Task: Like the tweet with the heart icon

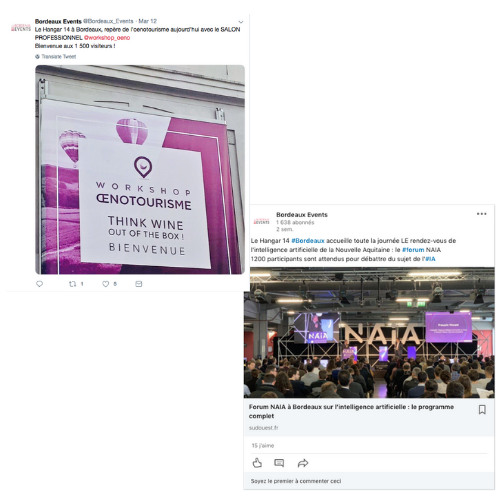Action: click(105, 284)
